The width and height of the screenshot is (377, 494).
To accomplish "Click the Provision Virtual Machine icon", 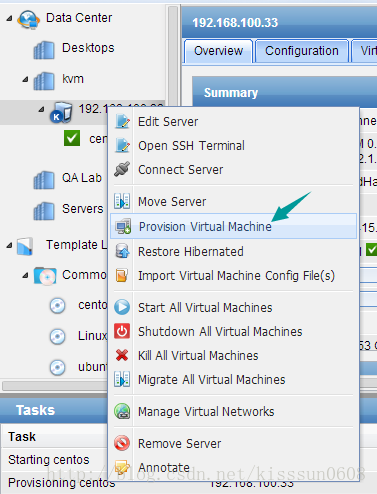I will coord(123,226).
